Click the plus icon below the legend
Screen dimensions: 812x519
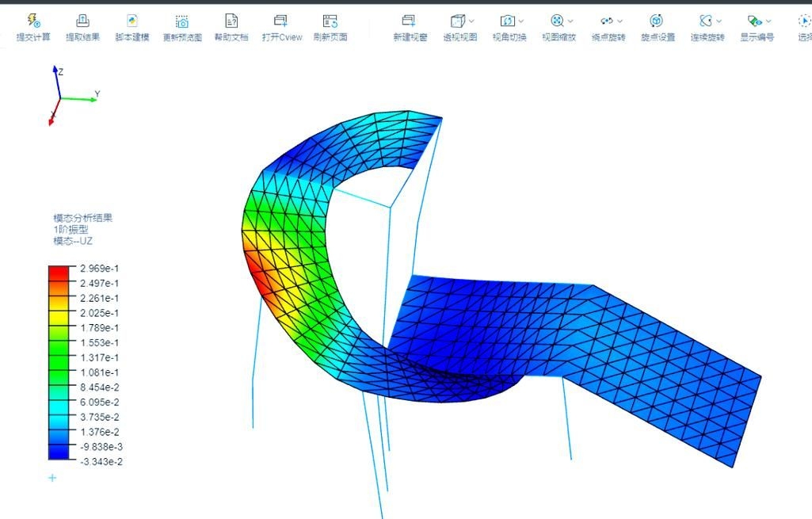tap(52, 478)
